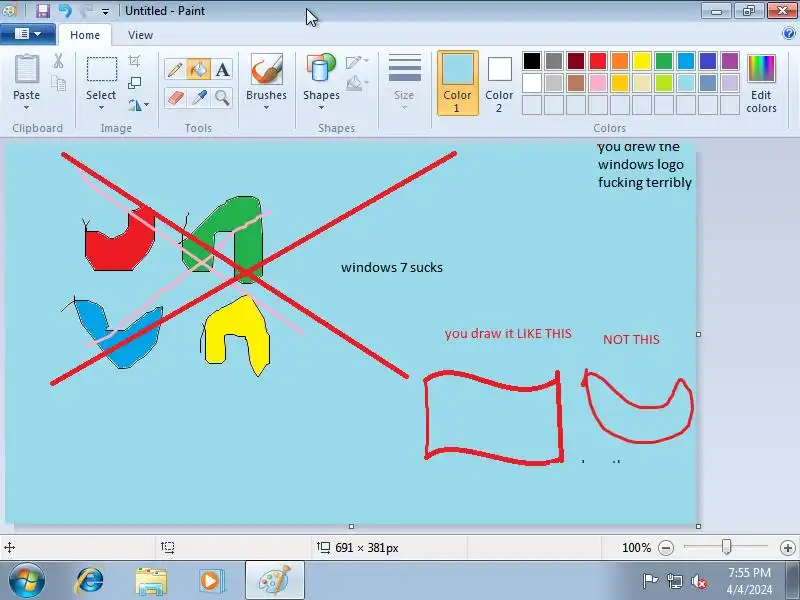Open the Size line thickness dropdown
Image resolution: width=800 pixels, height=600 pixels.
click(x=404, y=82)
